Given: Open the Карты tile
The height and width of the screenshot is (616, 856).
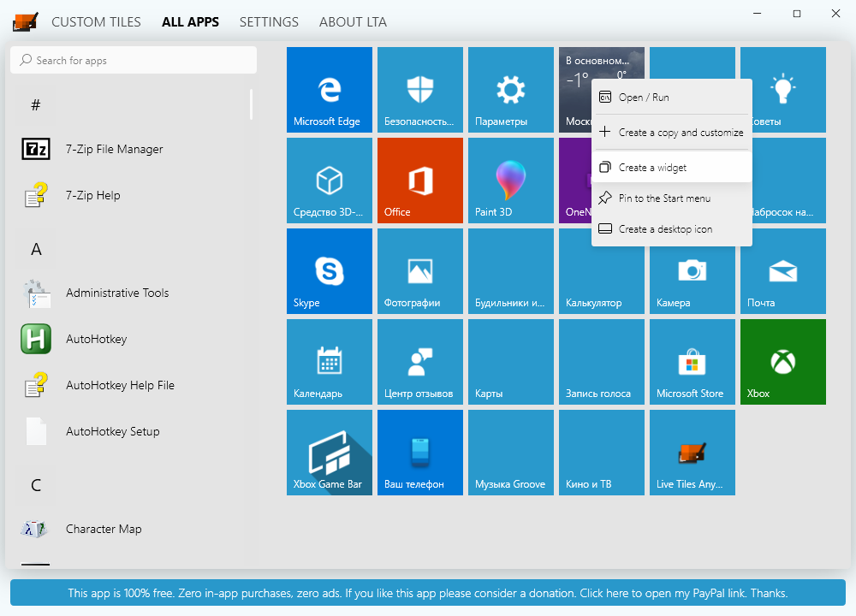Looking at the screenshot, I should point(510,361).
